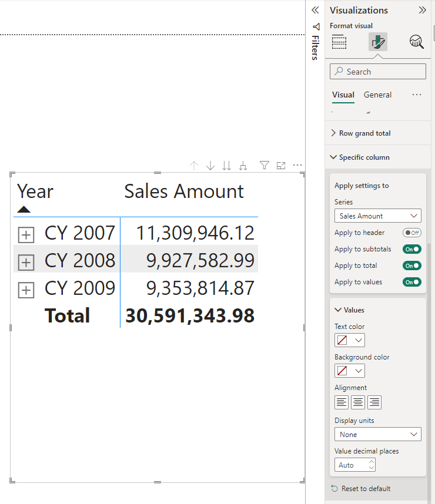Click the Build visual icon
This screenshot has height=504, width=435.
click(x=339, y=42)
